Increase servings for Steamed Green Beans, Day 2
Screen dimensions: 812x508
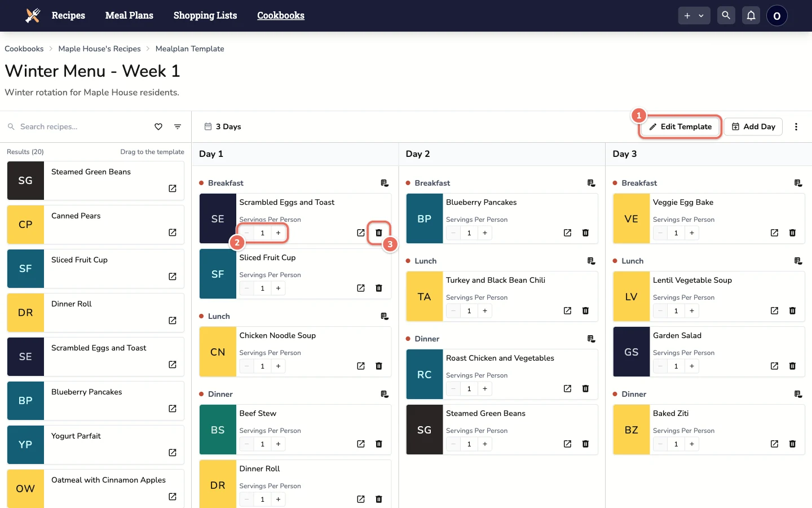pos(485,444)
